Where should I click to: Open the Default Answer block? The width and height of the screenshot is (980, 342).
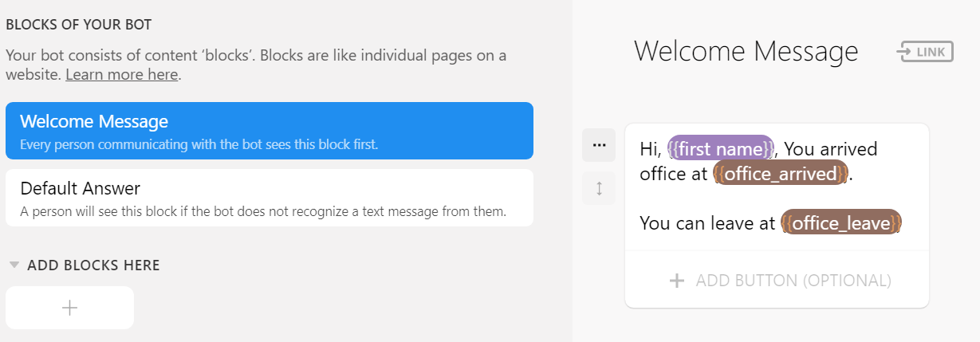tap(269, 198)
